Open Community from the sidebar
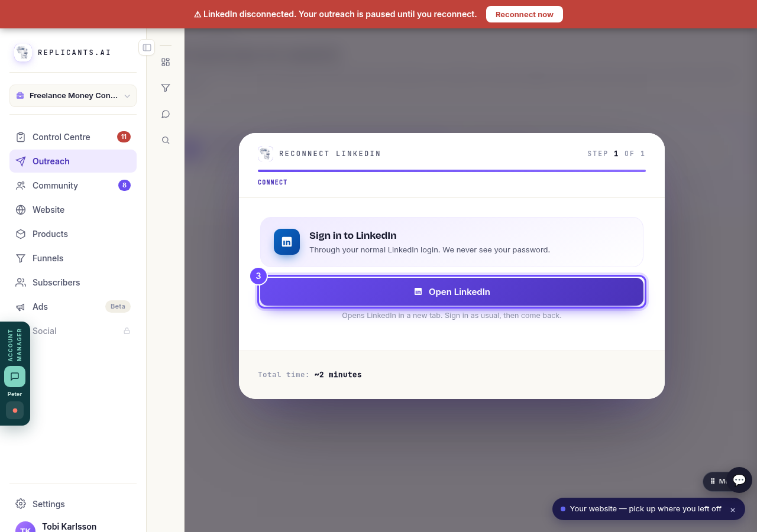757x532 pixels. click(x=73, y=186)
